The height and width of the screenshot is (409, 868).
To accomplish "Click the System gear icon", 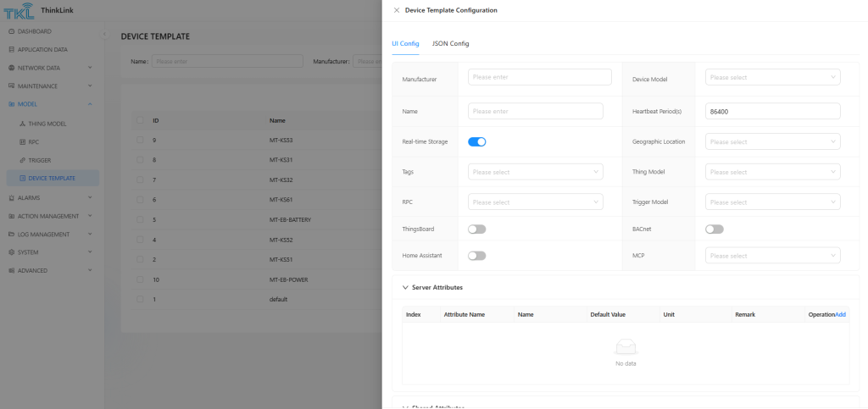I will coord(11,252).
